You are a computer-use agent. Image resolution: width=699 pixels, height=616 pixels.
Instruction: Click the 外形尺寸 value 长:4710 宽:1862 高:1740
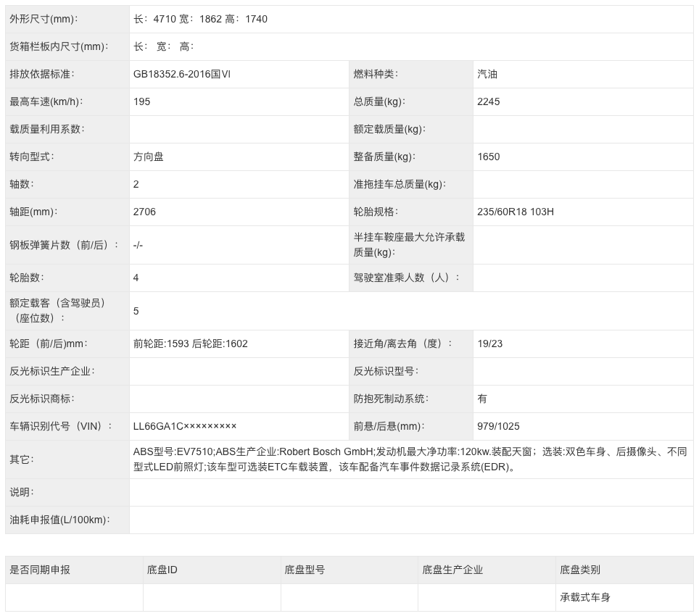[200, 19]
